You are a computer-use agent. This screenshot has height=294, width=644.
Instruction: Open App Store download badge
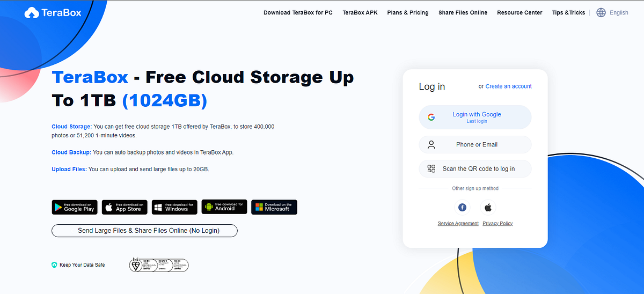click(124, 207)
